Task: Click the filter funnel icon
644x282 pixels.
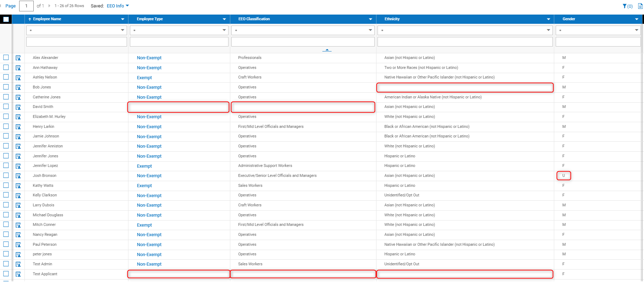Action: [624, 6]
